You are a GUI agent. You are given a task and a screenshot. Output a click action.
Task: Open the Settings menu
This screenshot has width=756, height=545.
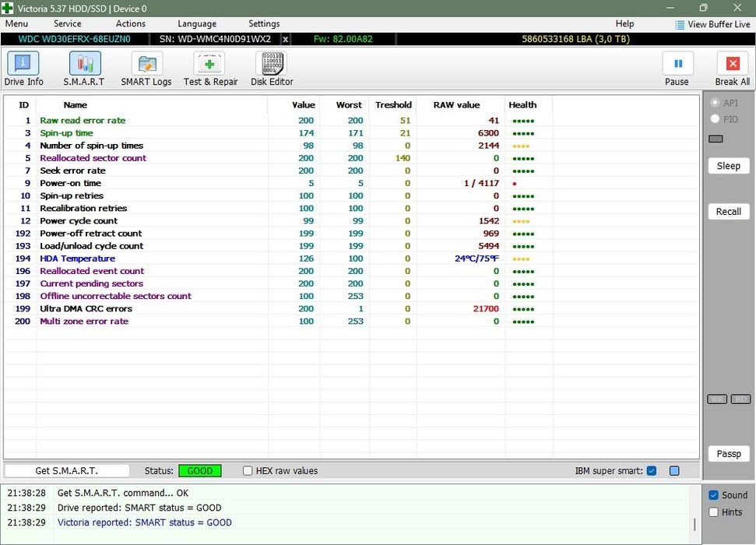click(264, 23)
